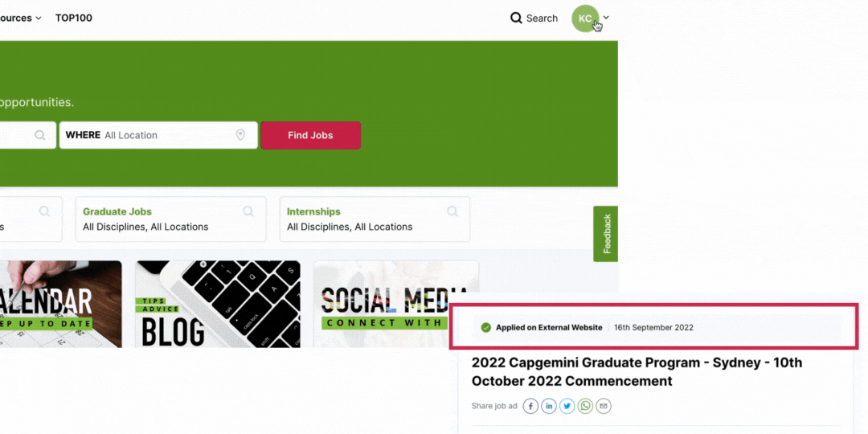
Task: Click the location pin icon in WHERE field
Action: tap(240, 135)
